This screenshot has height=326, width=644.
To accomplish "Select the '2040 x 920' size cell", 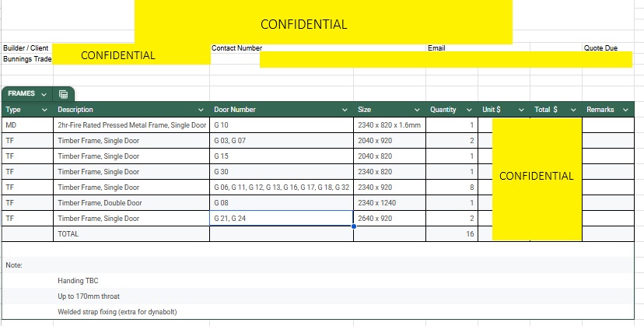I will pos(390,141).
